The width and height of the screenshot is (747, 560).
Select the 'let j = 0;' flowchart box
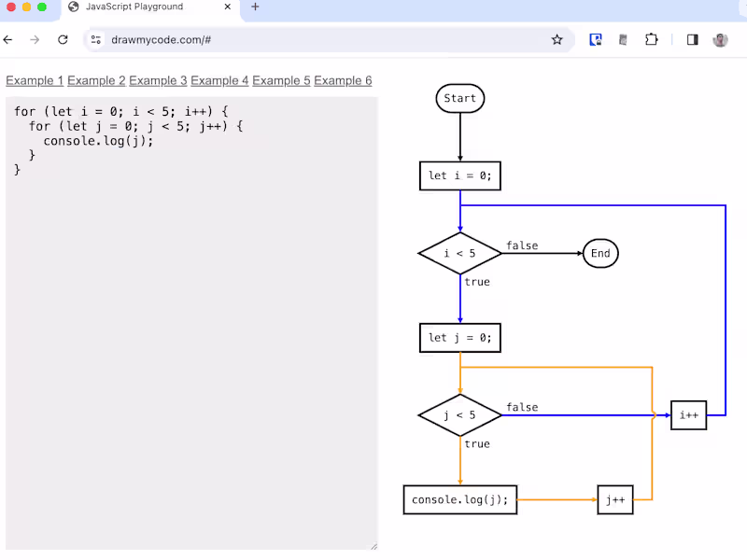tap(460, 338)
